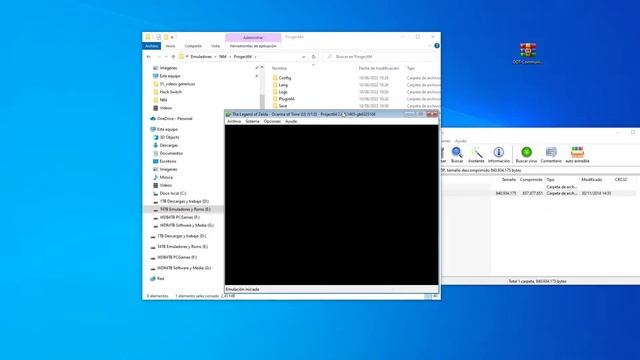Sort WinRAR list by CRC32 column
This screenshot has height=360, width=640.
pos(620,180)
